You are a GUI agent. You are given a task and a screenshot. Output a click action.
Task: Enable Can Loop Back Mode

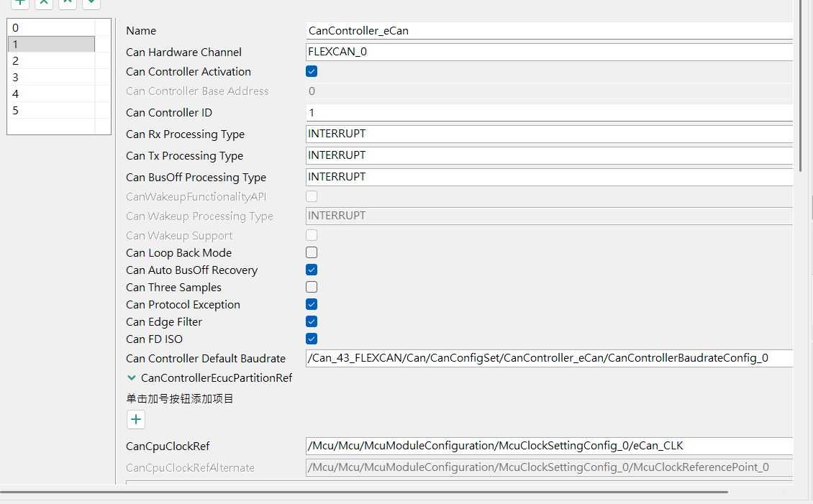312,252
